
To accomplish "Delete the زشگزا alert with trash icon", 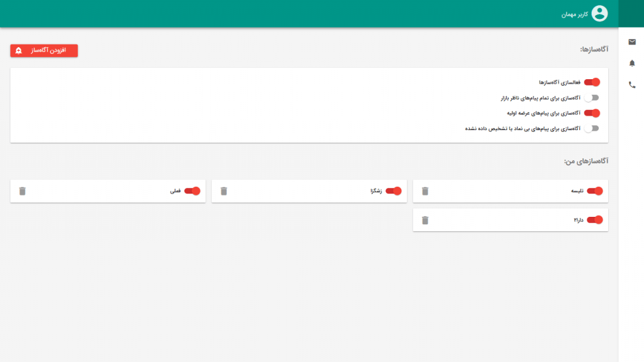I will click(224, 191).
